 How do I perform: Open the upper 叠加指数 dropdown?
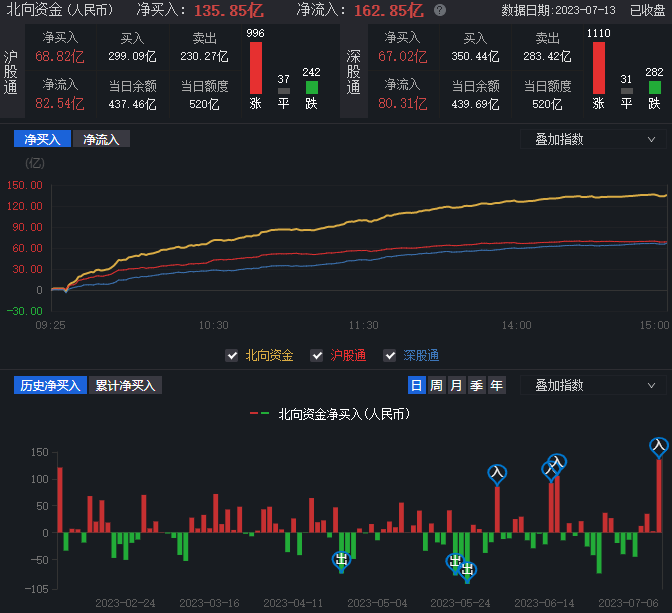[592, 139]
